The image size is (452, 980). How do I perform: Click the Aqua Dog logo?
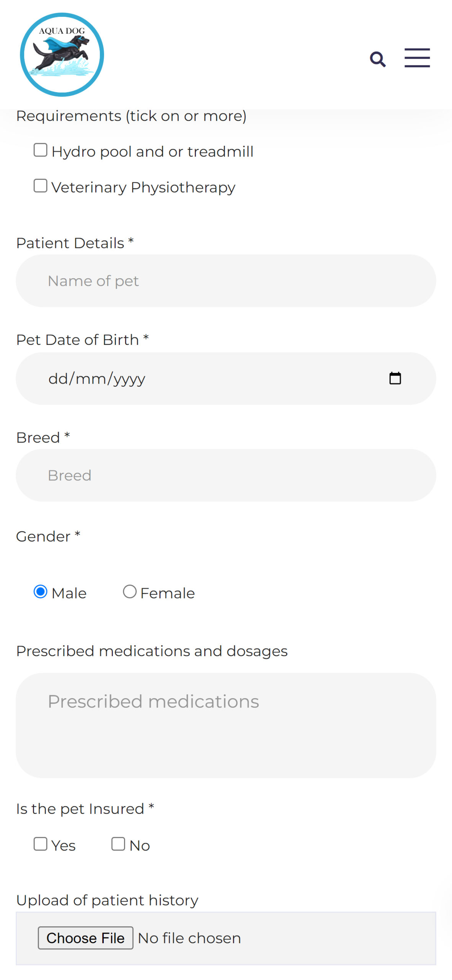click(62, 55)
